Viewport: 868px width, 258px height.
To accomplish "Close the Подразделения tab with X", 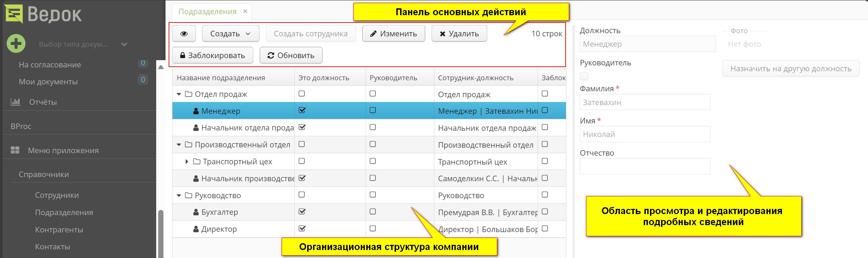I will (245, 11).
